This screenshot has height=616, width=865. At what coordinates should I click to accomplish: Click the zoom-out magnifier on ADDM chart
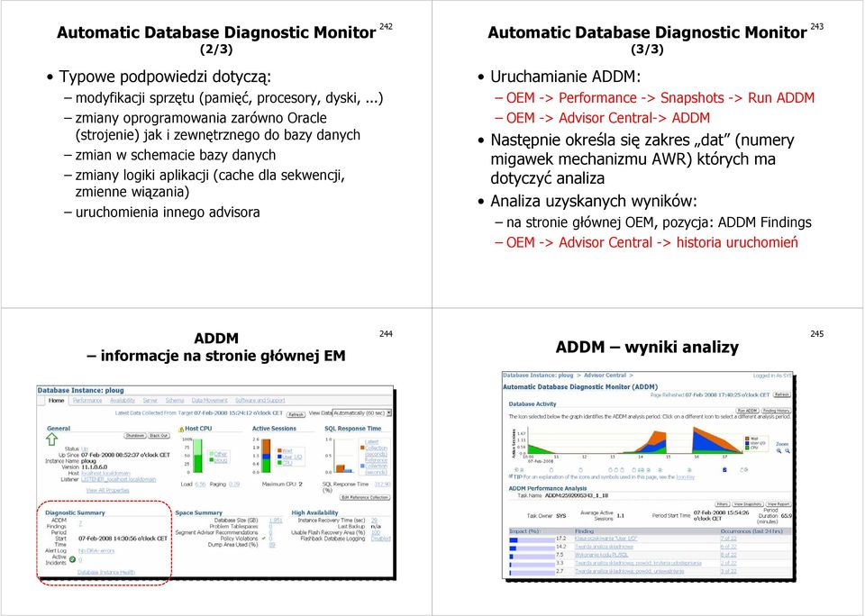pyautogui.click(x=788, y=450)
